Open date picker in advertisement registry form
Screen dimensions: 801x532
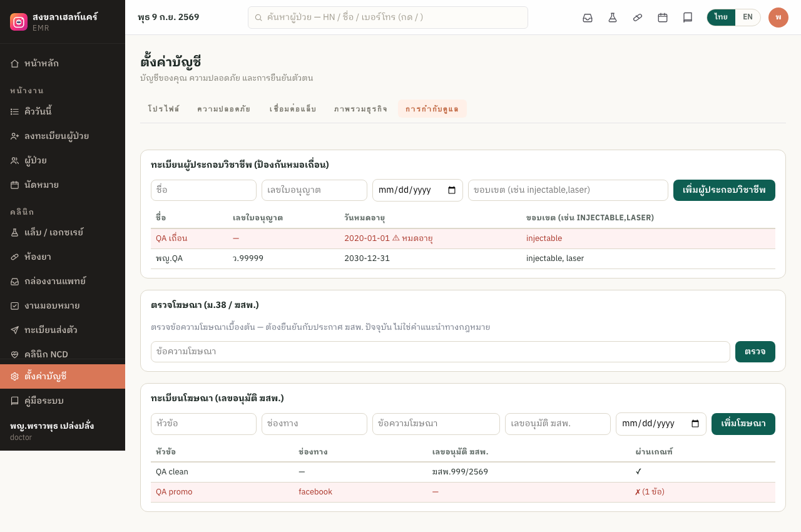[x=695, y=424]
